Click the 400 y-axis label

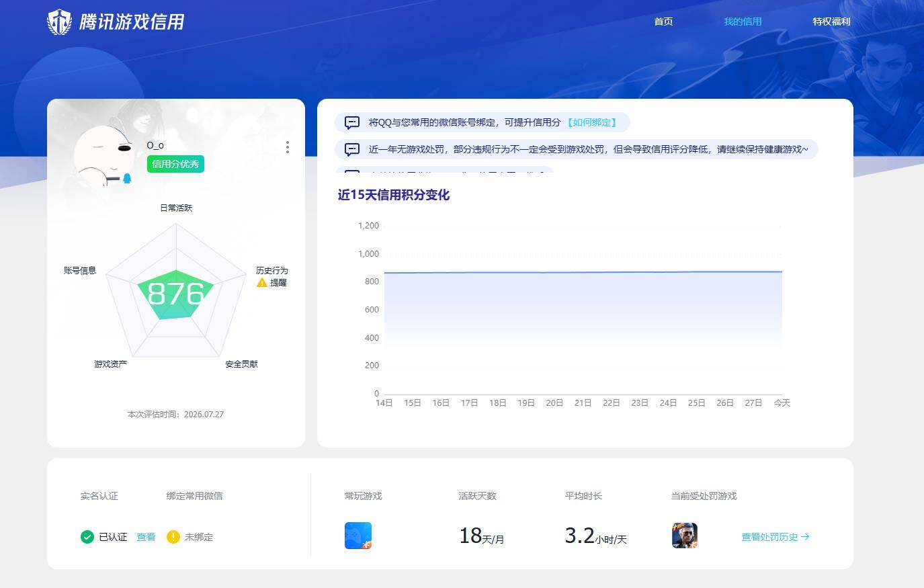(372, 338)
